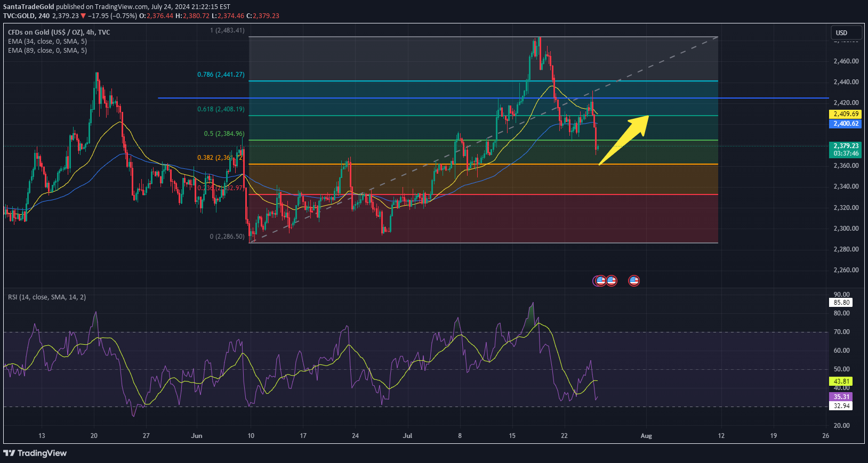Select the US flag event icon between the other two
Screen dimensions: 868x463
[x=612, y=281]
